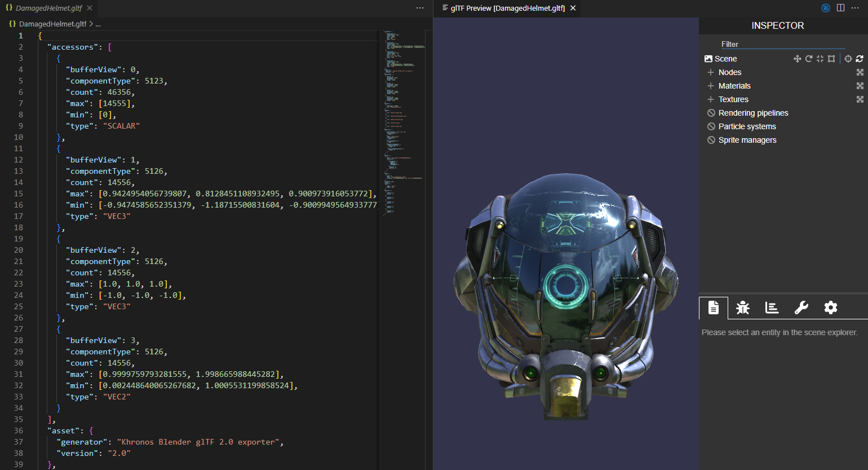The height and width of the screenshot is (470, 868).
Task: Click the "SCALAR" value on line 9
Action: (121, 126)
